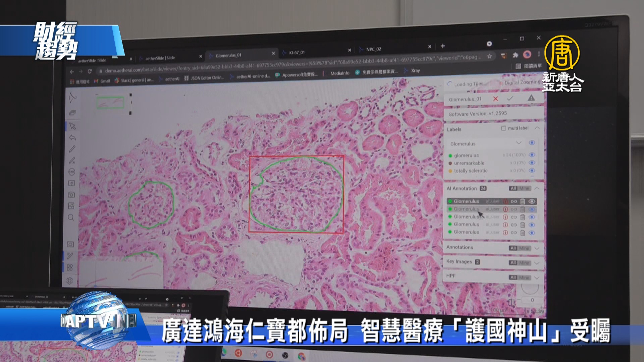Image resolution: width=644 pixels, height=362 pixels.
Task: Hide the unremarkable label visibility
Action: point(532,163)
